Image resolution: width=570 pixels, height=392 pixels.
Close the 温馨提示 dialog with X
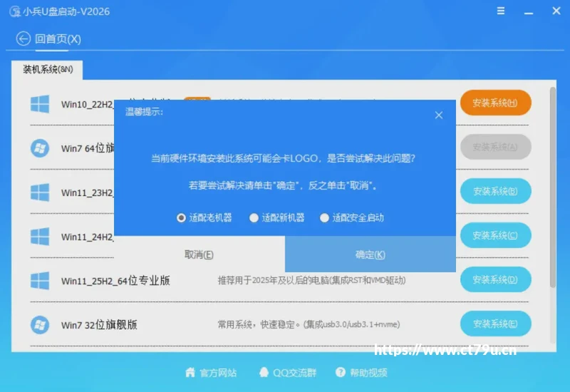(x=439, y=115)
